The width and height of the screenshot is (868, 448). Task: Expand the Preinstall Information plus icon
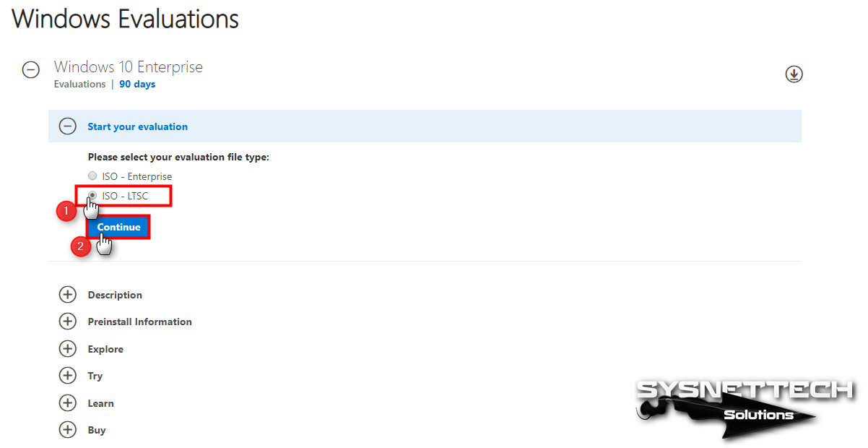[67, 322]
